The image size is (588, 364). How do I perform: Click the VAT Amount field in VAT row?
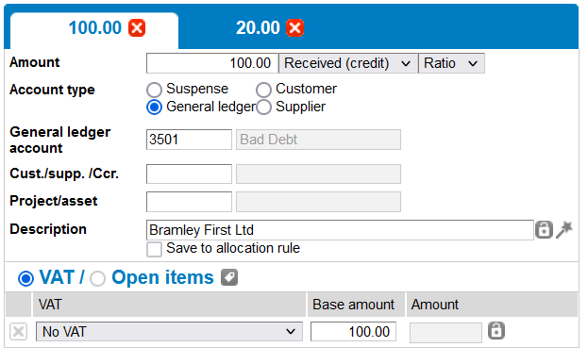coord(445,333)
